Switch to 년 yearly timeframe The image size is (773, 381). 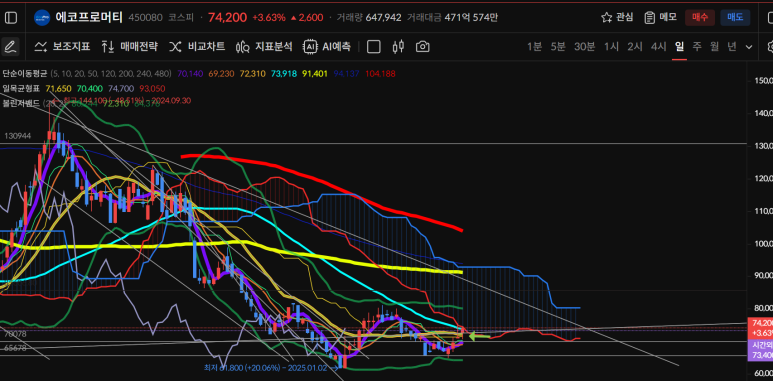pyautogui.click(x=732, y=47)
